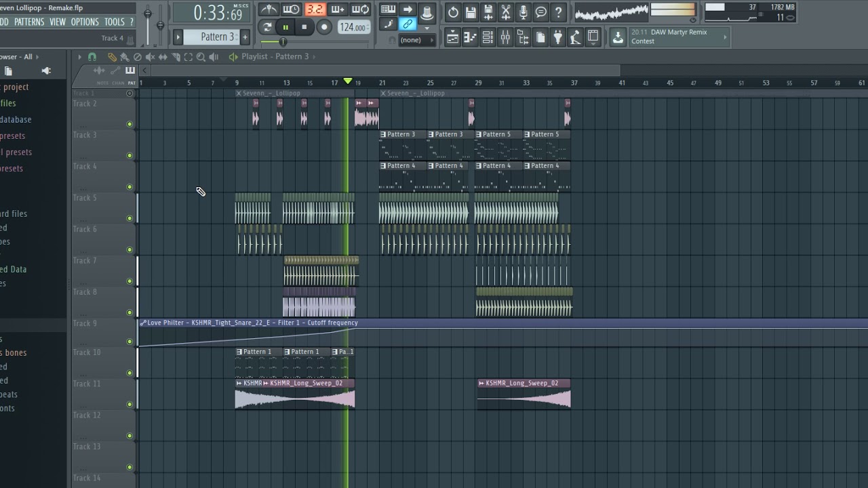Save project with the floppy icon
868x488 pixels.
tap(471, 12)
